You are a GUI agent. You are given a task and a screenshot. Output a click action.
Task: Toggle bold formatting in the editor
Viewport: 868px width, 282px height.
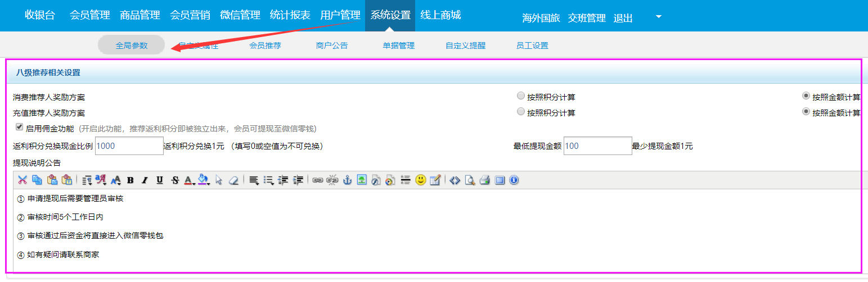pyautogui.click(x=130, y=180)
